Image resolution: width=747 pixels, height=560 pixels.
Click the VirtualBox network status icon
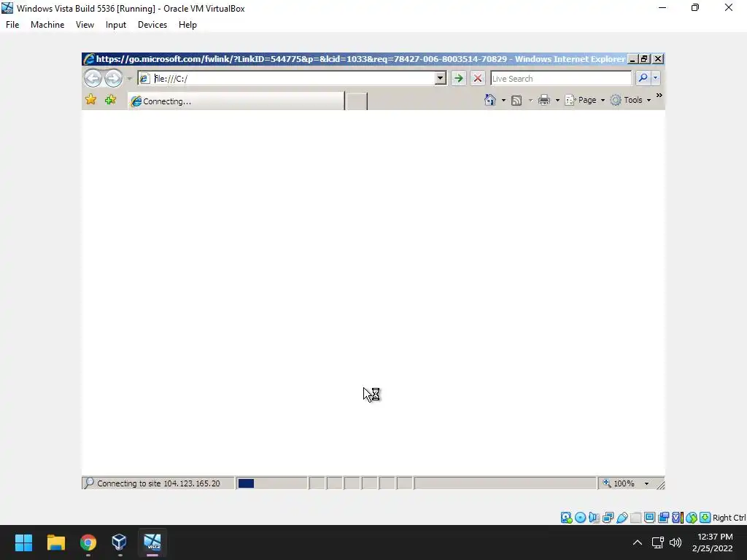click(608, 518)
